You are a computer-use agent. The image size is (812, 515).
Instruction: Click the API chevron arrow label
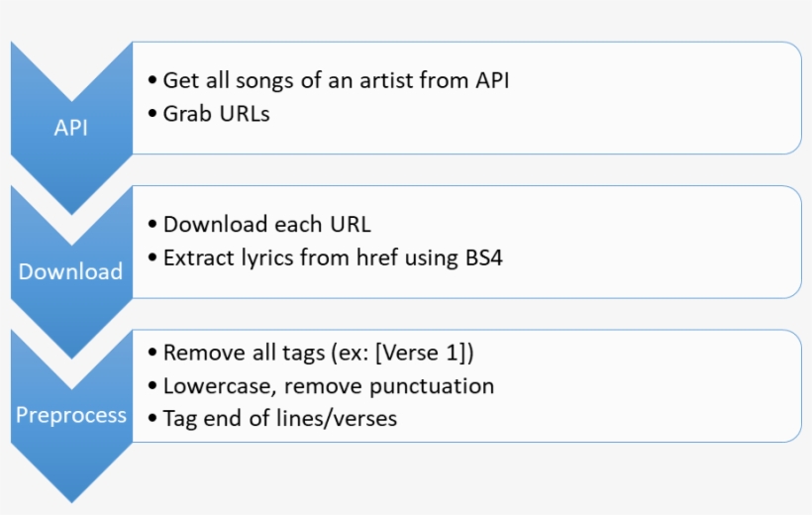[70, 128]
